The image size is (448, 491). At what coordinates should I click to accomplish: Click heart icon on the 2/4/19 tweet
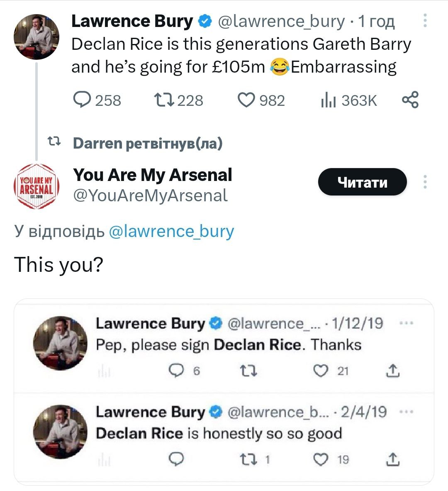[x=320, y=459]
